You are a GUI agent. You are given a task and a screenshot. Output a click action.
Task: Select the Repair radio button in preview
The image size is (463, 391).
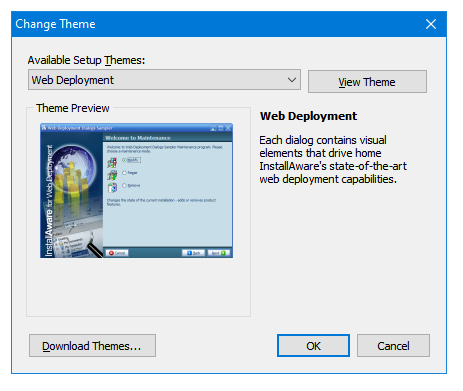tap(124, 173)
